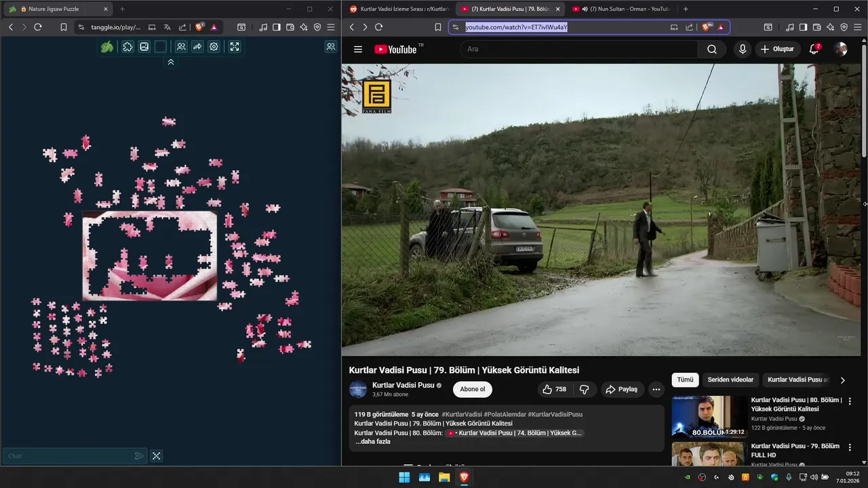Switch to the Kurtlar Vadisi İzleme Sırası Reddit tab

coord(399,9)
